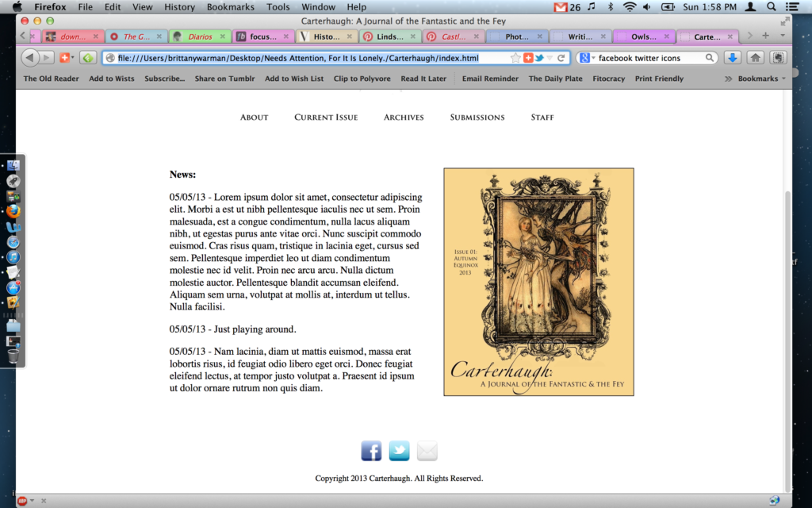Close the Carte tab
This screenshot has height=508, width=812.
point(730,37)
